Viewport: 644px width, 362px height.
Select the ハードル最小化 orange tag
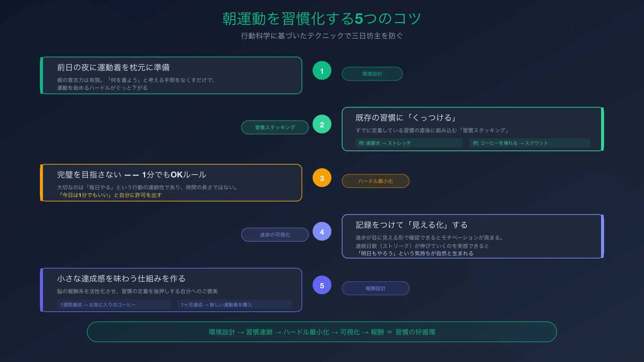(x=375, y=181)
